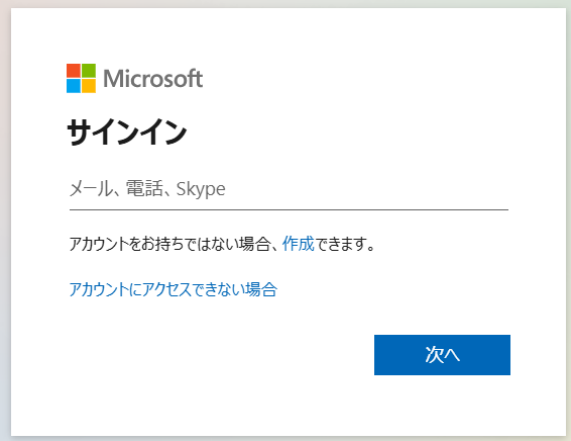Click the blue square of Microsoft logo
The height and width of the screenshot is (441, 571).
tap(73, 86)
